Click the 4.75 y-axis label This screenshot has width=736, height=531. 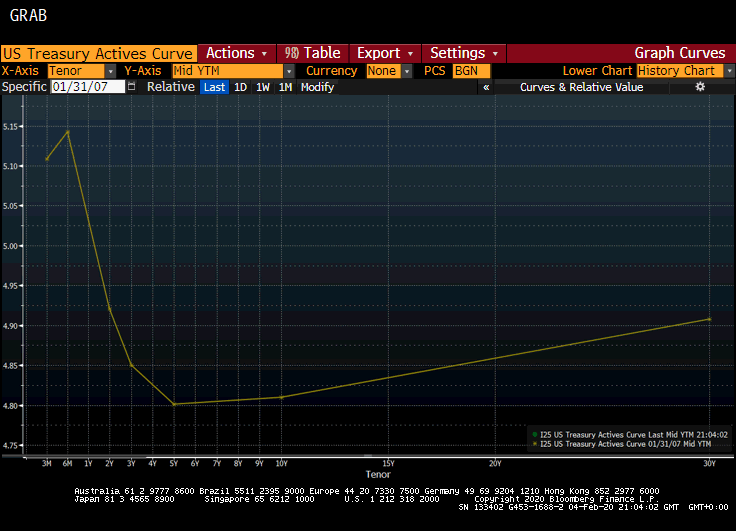[x=10, y=446]
